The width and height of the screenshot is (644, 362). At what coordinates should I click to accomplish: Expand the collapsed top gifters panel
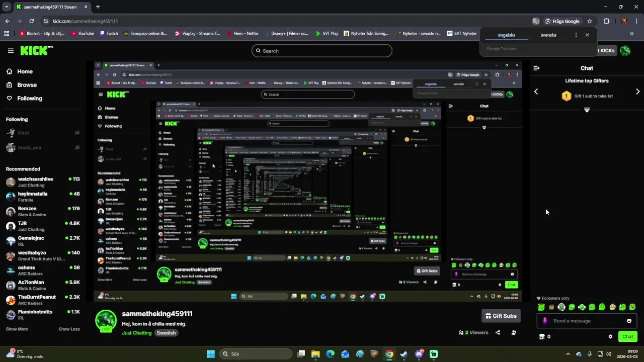[x=587, y=110]
